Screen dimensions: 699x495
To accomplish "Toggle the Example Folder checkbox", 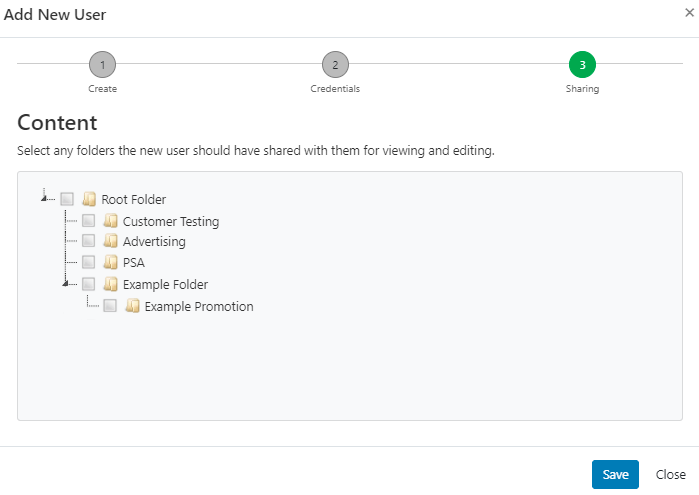I will pyautogui.click(x=88, y=284).
